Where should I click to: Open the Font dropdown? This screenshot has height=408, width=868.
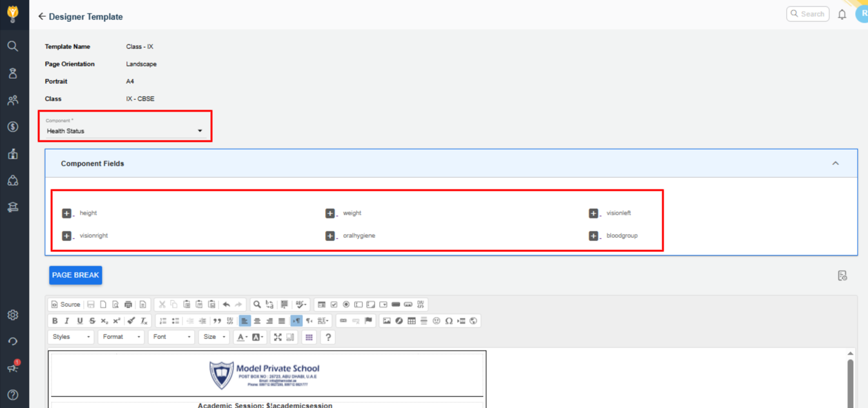pyautogui.click(x=172, y=337)
